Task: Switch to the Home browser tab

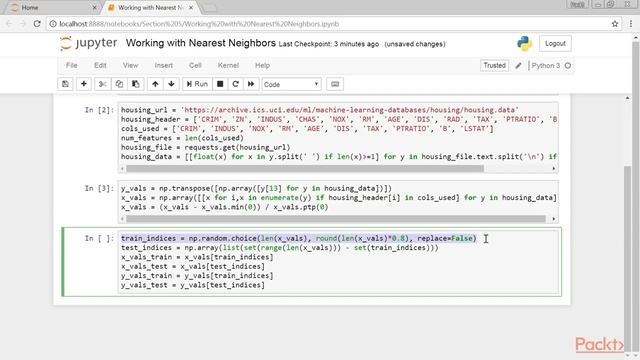Action: (x=51, y=8)
